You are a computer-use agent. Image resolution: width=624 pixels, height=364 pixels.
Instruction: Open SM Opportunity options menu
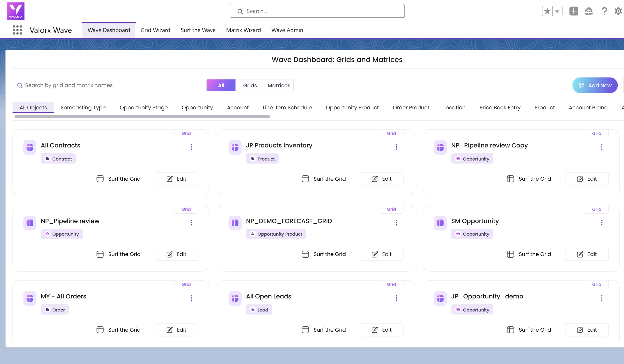coord(602,223)
